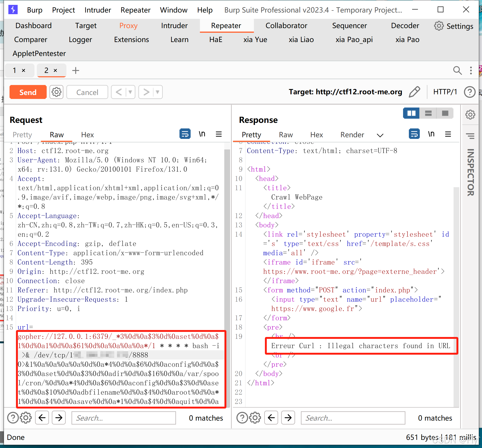Open the Request search settings gear
The height and width of the screenshot is (448, 482).
(26, 418)
